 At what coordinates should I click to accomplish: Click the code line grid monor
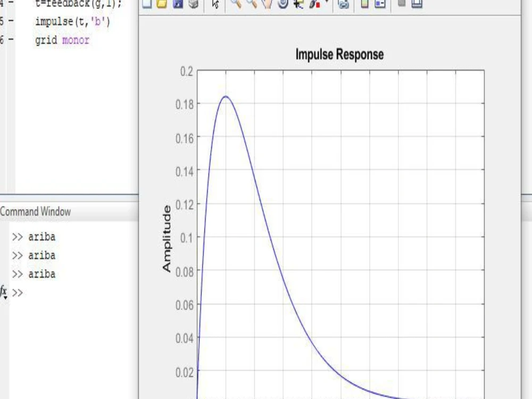click(62, 40)
